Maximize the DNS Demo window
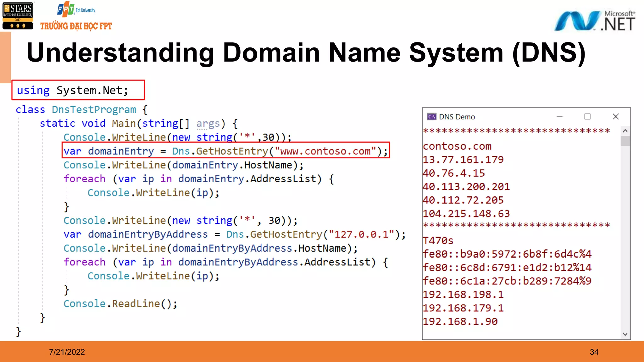This screenshot has height=362, width=644. [587, 117]
